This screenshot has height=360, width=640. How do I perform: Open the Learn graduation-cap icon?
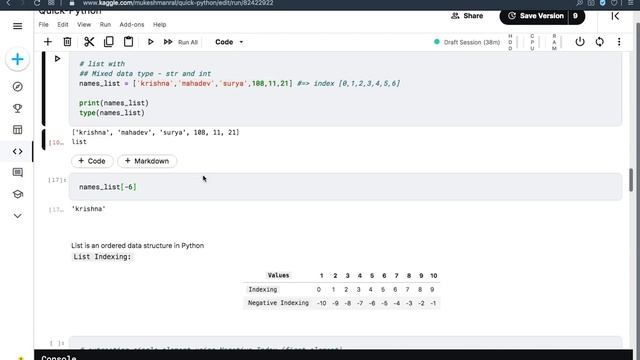[x=18, y=194]
